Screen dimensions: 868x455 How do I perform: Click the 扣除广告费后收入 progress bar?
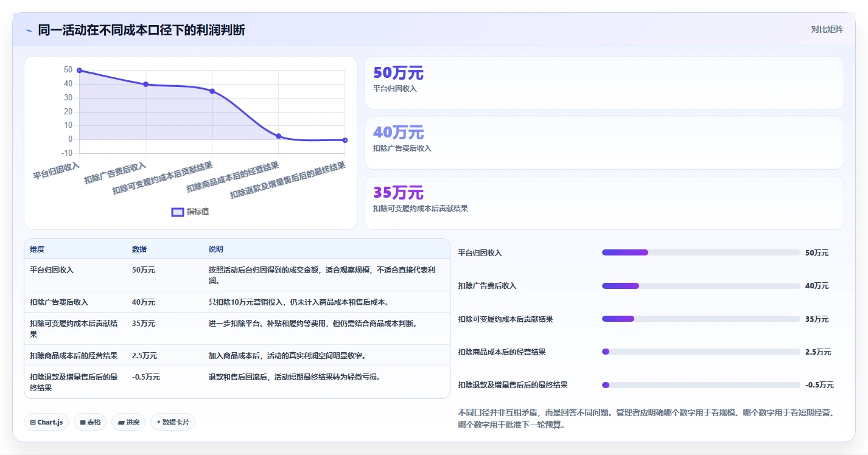[x=701, y=286]
